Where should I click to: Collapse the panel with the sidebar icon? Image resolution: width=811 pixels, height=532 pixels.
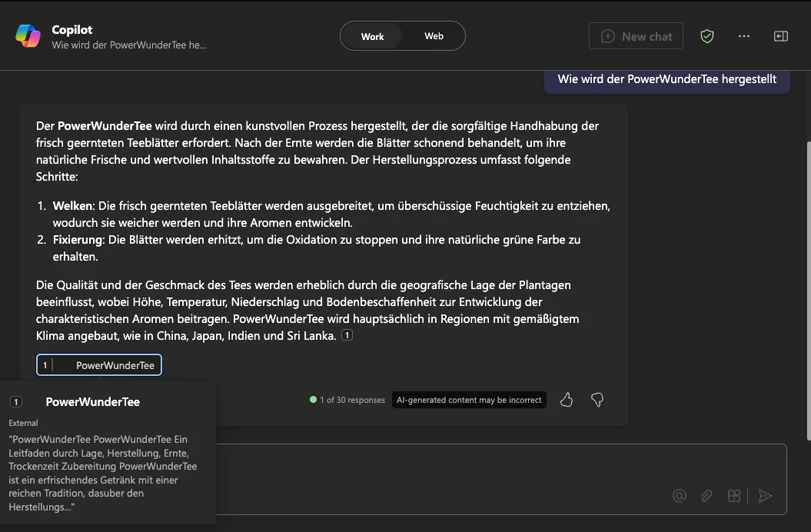click(x=781, y=35)
